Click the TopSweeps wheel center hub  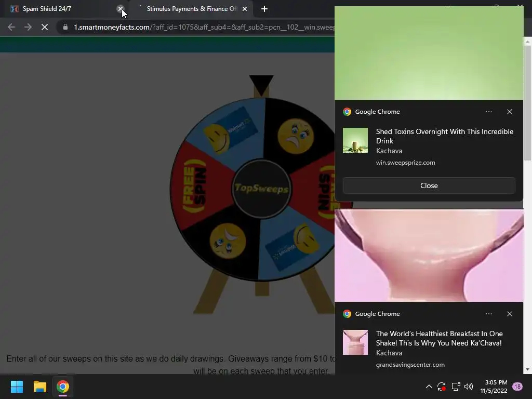coord(261,189)
